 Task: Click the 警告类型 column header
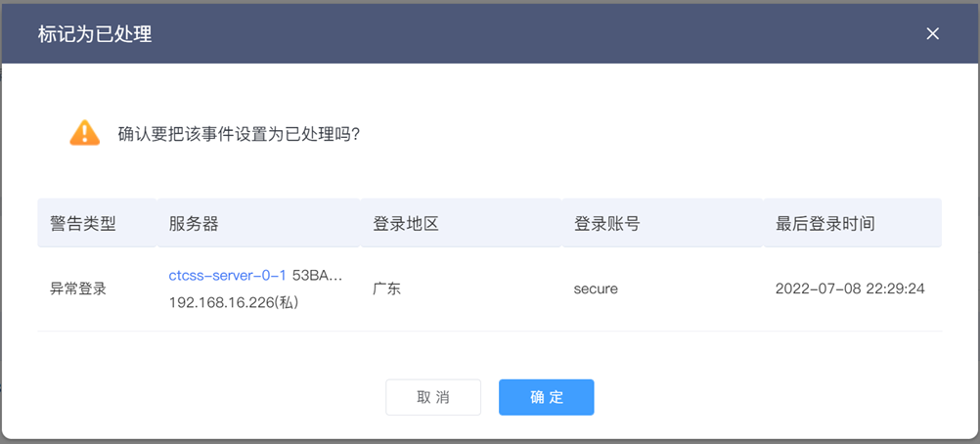click(x=83, y=224)
